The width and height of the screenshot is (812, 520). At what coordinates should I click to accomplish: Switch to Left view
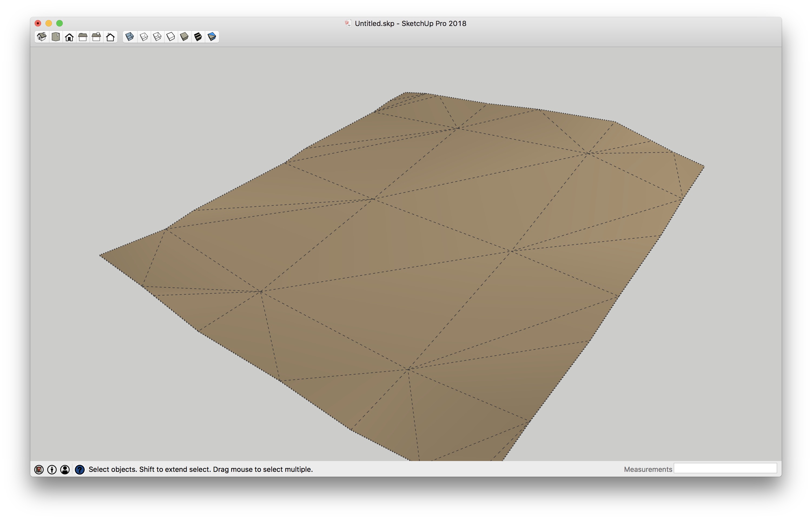[x=110, y=37]
